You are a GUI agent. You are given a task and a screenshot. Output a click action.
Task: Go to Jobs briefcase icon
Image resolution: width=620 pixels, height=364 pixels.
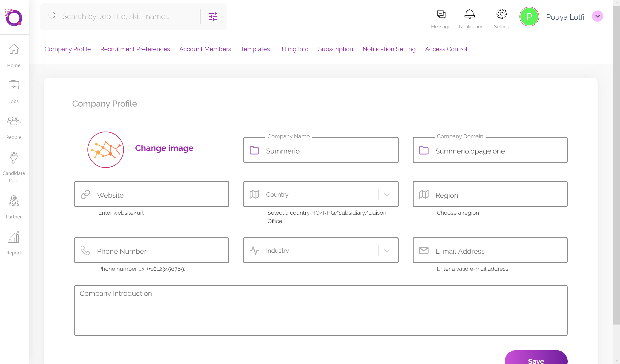coord(14,85)
